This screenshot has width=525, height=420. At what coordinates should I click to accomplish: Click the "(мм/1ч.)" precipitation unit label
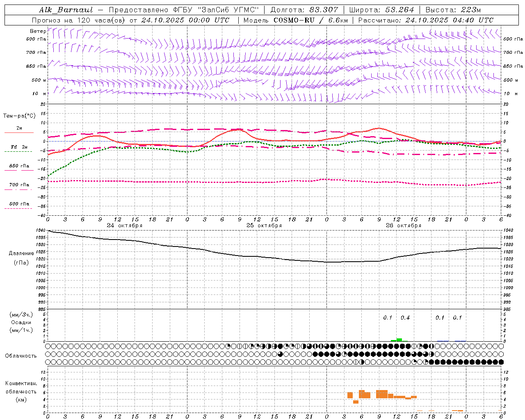[21, 330]
